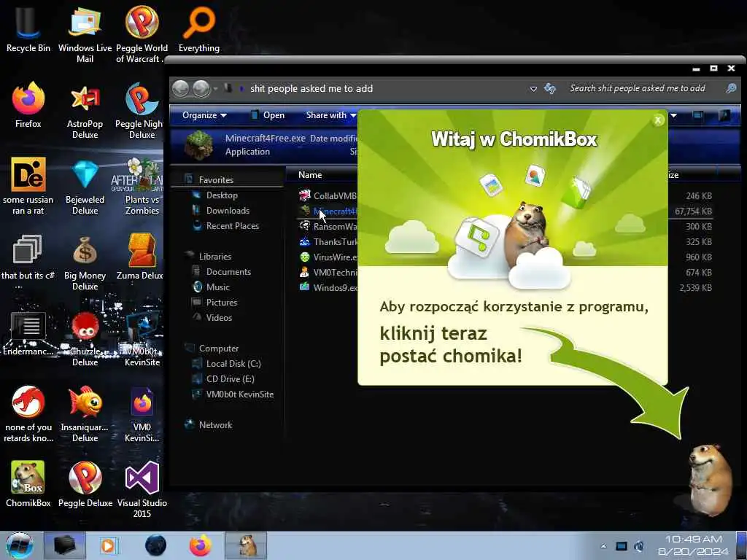The width and height of the screenshot is (747, 560).
Task: Select Visual Studio 2015 desktop icon
Action: (142, 489)
